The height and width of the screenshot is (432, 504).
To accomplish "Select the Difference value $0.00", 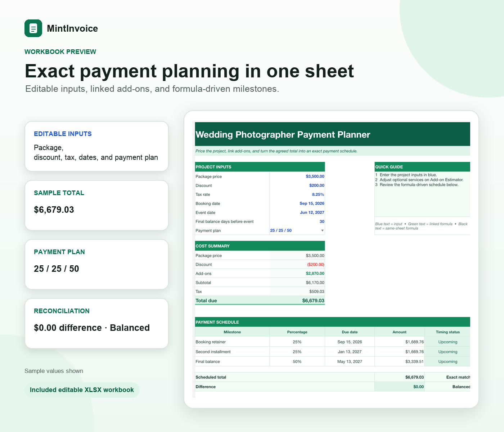I will point(400,387).
